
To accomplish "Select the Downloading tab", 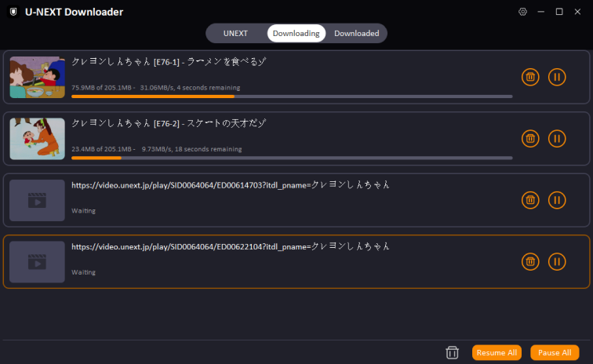I will [x=296, y=33].
